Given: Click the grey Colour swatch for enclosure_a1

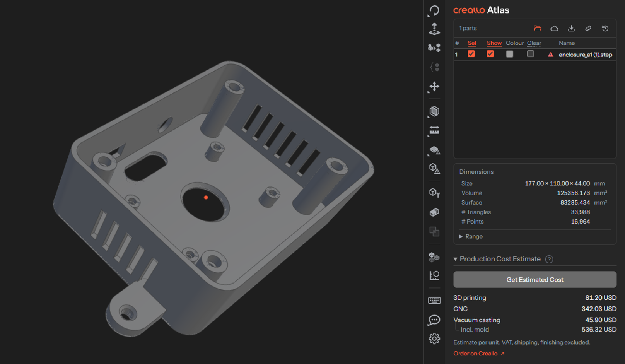Looking at the screenshot, I should (x=509, y=54).
